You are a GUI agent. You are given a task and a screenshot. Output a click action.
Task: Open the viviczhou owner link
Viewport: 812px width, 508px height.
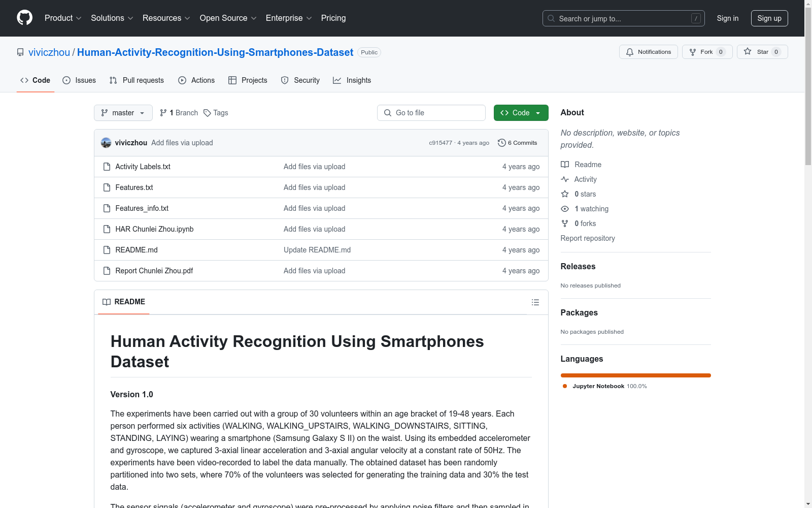pos(49,52)
